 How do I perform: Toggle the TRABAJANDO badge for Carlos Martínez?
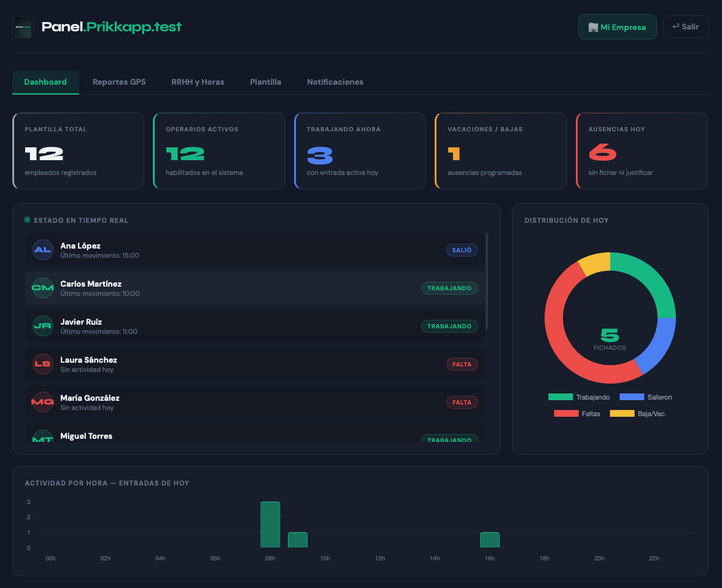tap(449, 288)
